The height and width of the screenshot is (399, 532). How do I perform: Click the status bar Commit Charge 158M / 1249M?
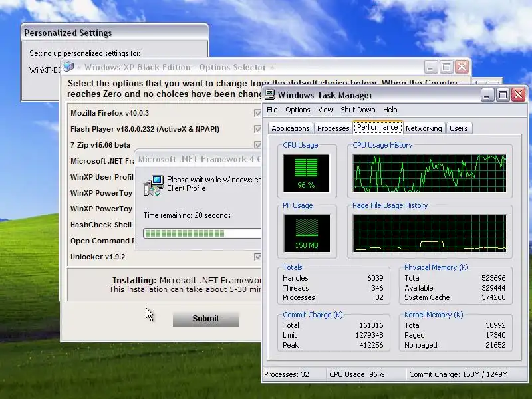point(458,374)
